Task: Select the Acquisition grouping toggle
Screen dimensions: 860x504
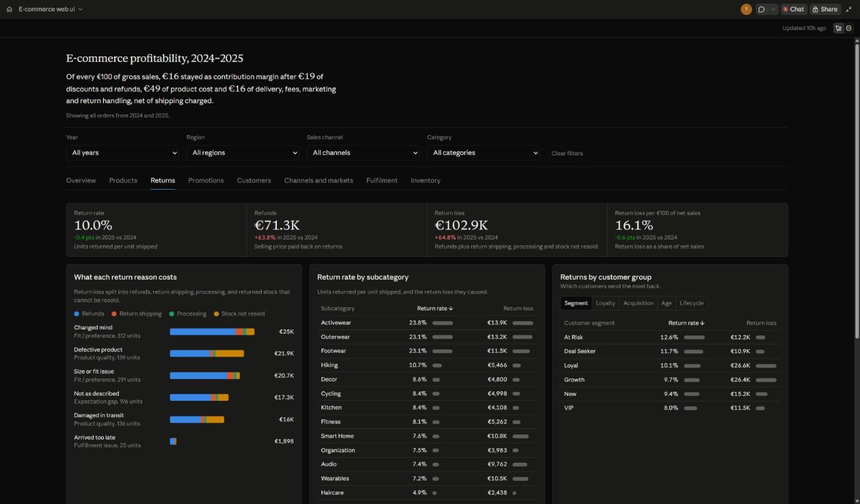Action: tap(638, 303)
